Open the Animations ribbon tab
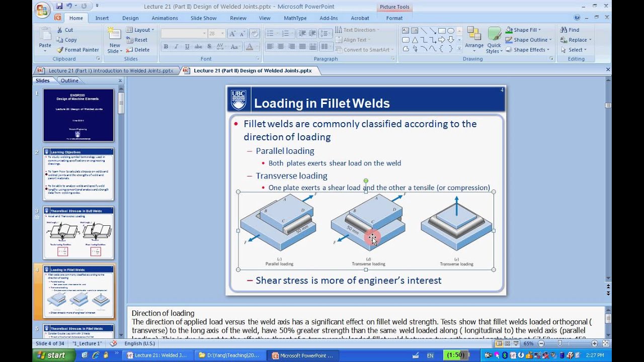 point(165,18)
